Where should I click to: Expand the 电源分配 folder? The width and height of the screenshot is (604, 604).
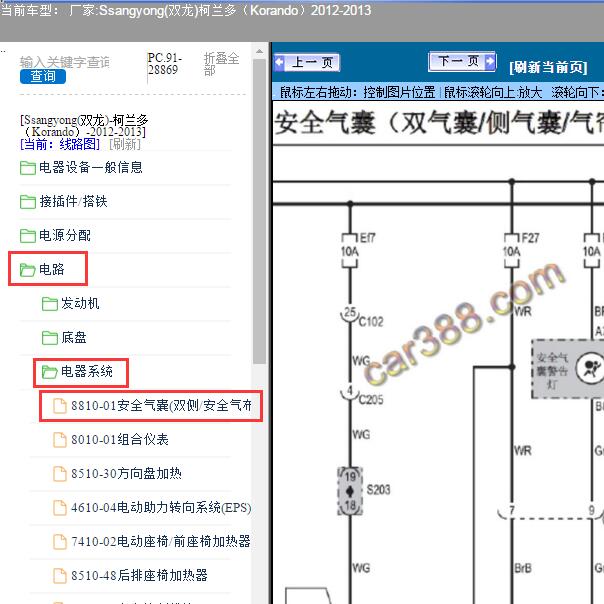click(55, 235)
